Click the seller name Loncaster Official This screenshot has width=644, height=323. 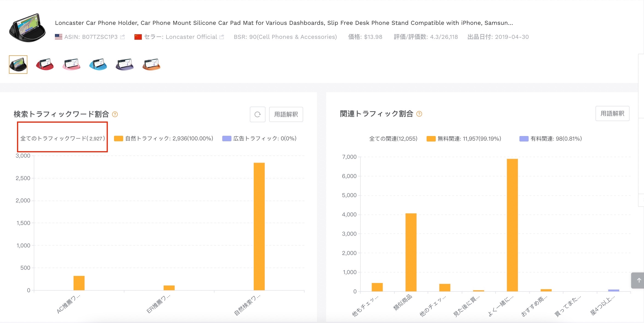tap(191, 37)
